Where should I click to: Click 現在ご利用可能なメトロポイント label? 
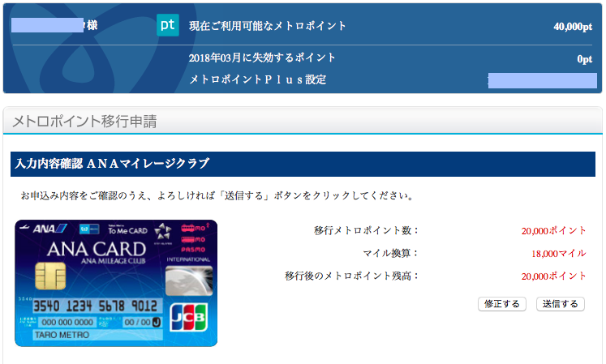268,26
